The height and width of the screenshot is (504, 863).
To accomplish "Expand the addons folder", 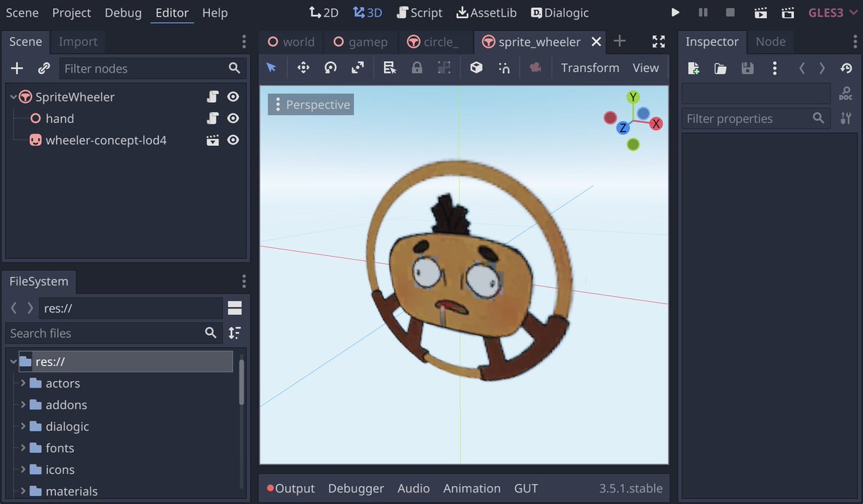I will coord(24,405).
